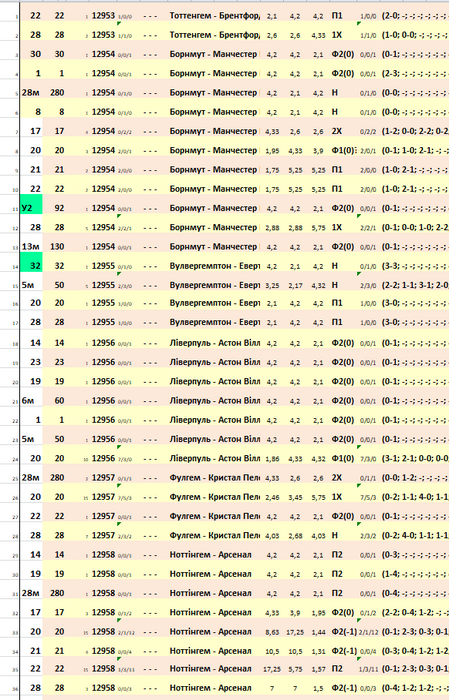449x700 pixels.
Task: Select the "2,17" odds cell
Action: tap(295, 285)
